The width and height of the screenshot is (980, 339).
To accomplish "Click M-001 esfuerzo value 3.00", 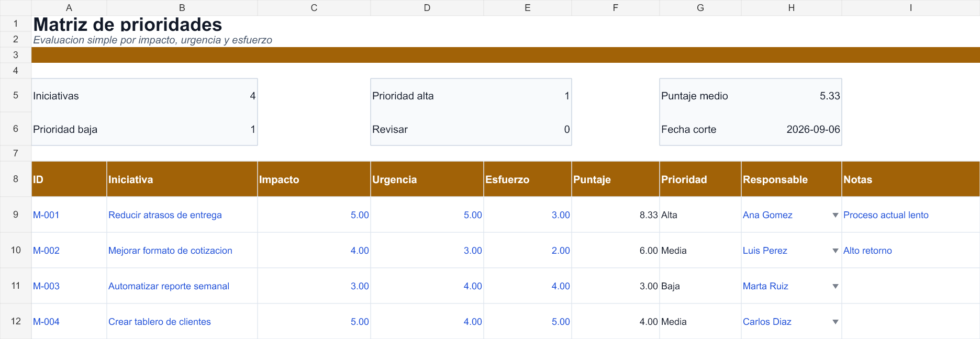I will pos(528,215).
